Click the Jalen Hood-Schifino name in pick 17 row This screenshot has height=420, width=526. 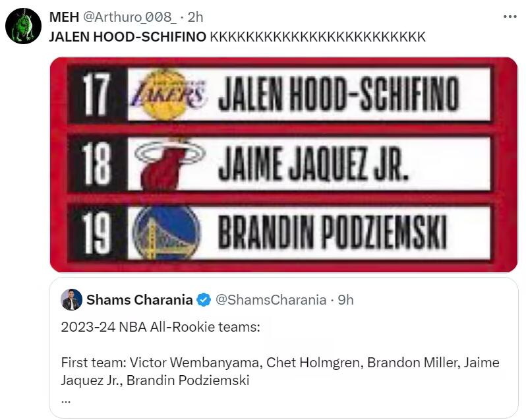point(337,96)
